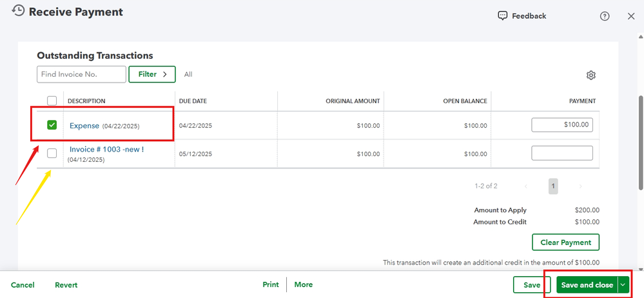This screenshot has height=298, width=644.
Task: Click the Receive Payment history clock icon
Action: tap(19, 11)
